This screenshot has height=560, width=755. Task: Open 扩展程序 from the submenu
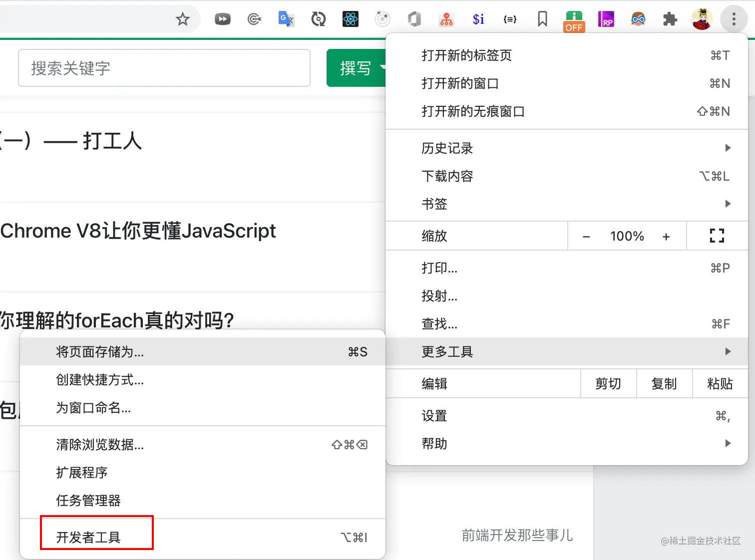coord(203,473)
